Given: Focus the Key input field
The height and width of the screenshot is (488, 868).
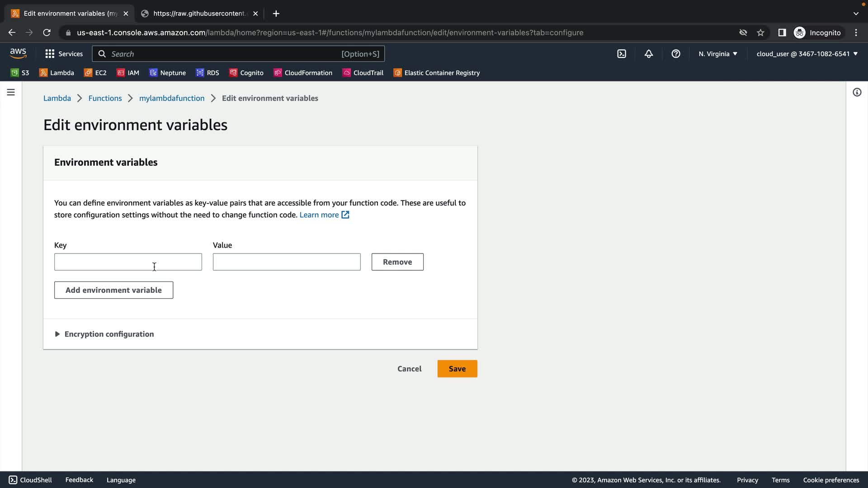Looking at the screenshot, I should (x=128, y=262).
